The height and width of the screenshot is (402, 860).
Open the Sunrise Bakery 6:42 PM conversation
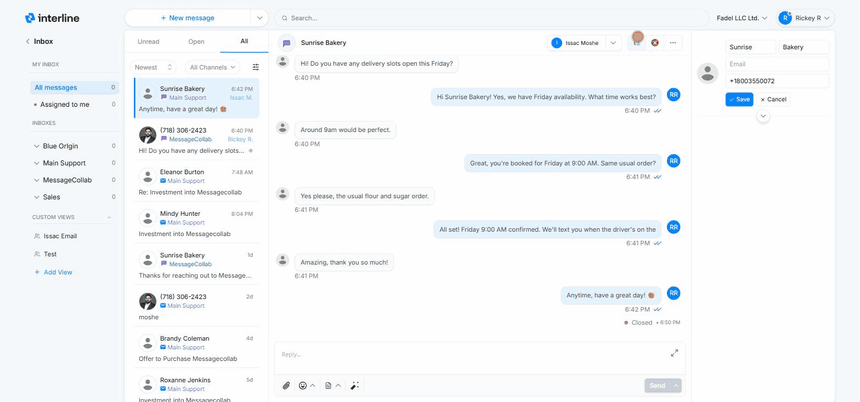pyautogui.click(x=196, y=99)
